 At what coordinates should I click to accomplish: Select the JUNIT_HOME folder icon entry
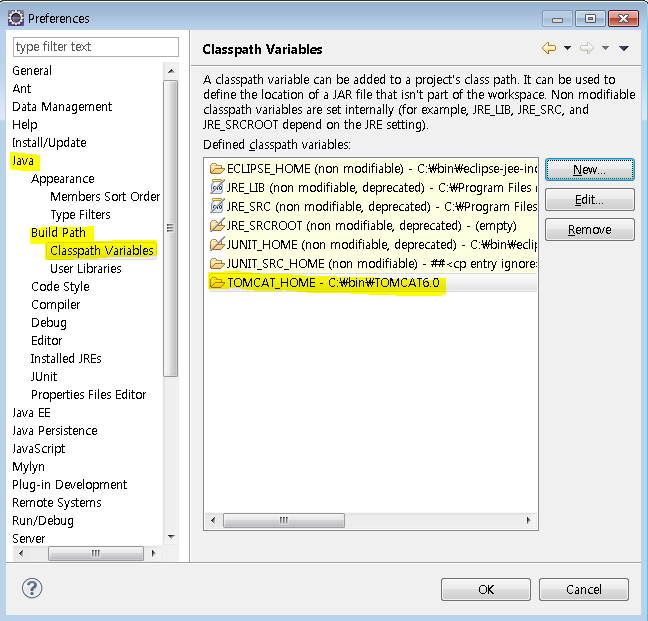point(217,244)
